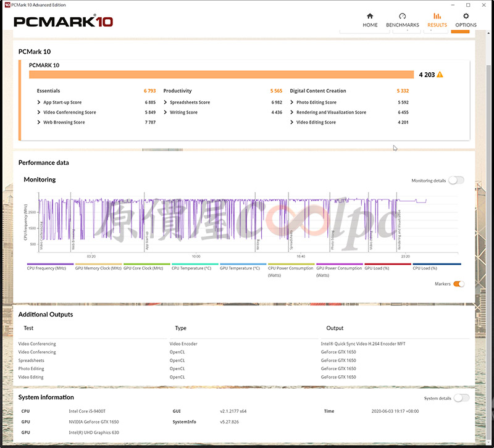The image size is (494, 448).
Task: Click the Web Browsing score 7 787
Action: pos(150,122)
